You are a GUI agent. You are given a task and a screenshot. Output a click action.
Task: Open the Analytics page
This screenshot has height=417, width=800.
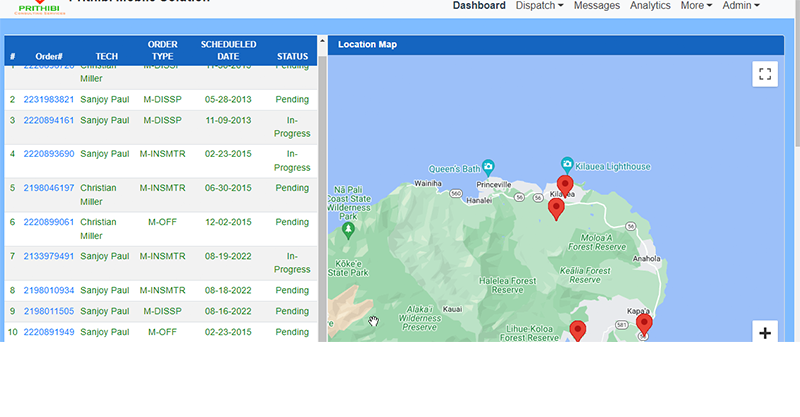(650, 6)
